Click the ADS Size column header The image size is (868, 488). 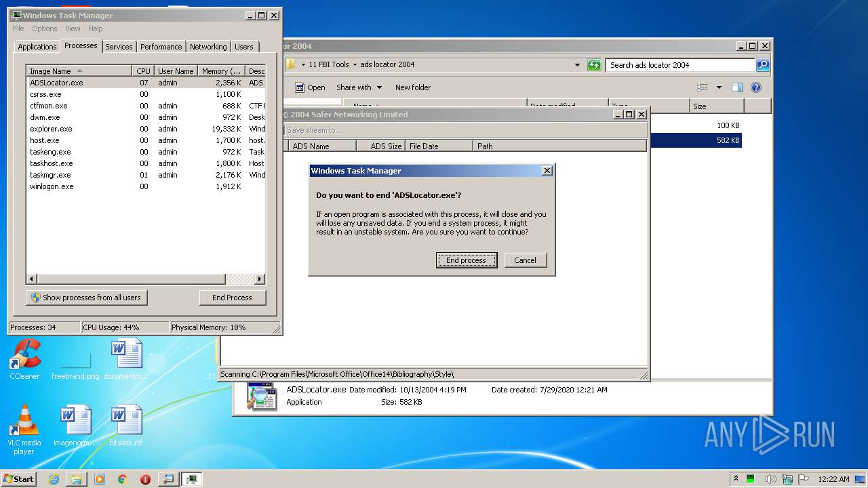pyautogui.click(x=381, y=146)
